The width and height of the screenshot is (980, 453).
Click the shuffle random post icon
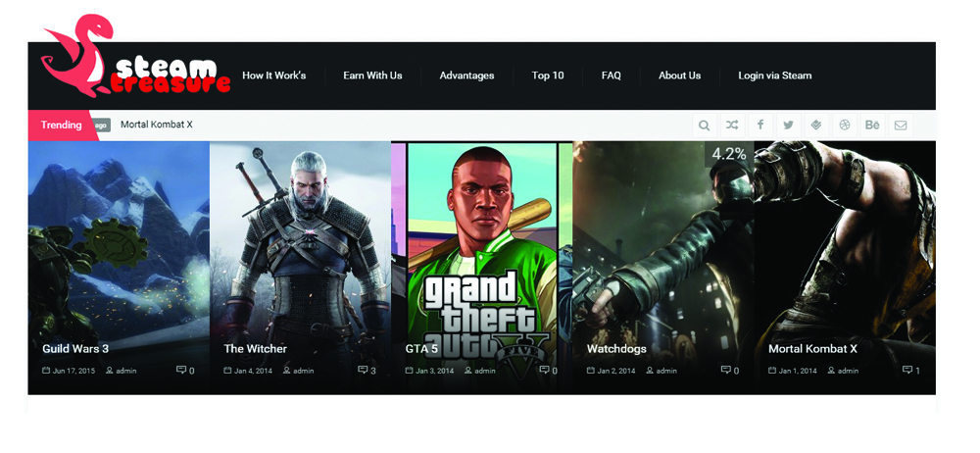pyautogui.click(x=732, y=126)
